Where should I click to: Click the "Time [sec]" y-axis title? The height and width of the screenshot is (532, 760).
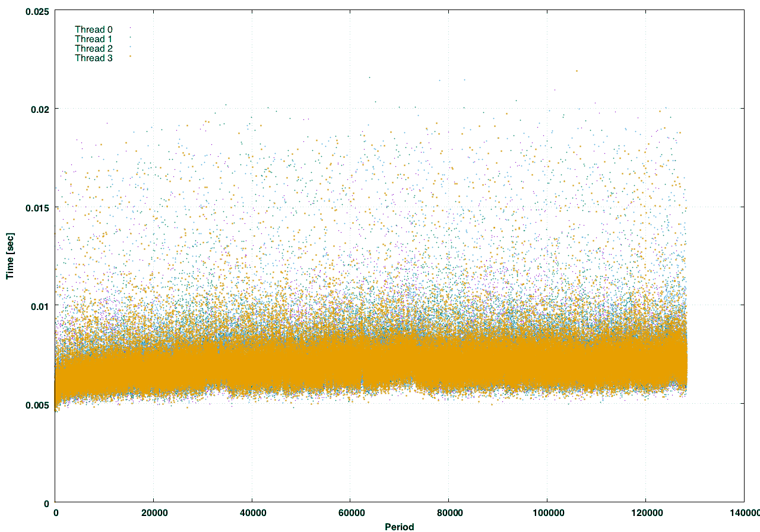(x=9, y=256)
